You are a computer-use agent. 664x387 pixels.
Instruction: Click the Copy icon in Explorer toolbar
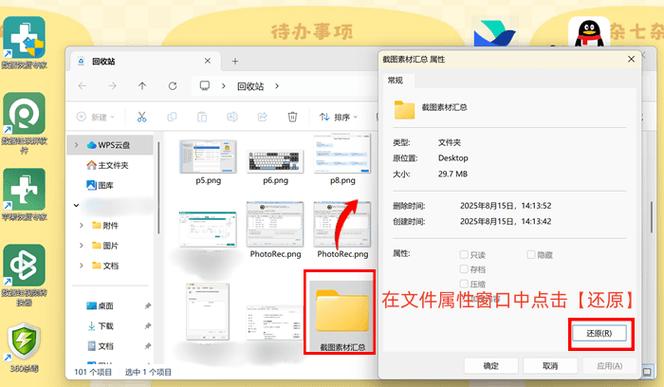tap(172, 117)
